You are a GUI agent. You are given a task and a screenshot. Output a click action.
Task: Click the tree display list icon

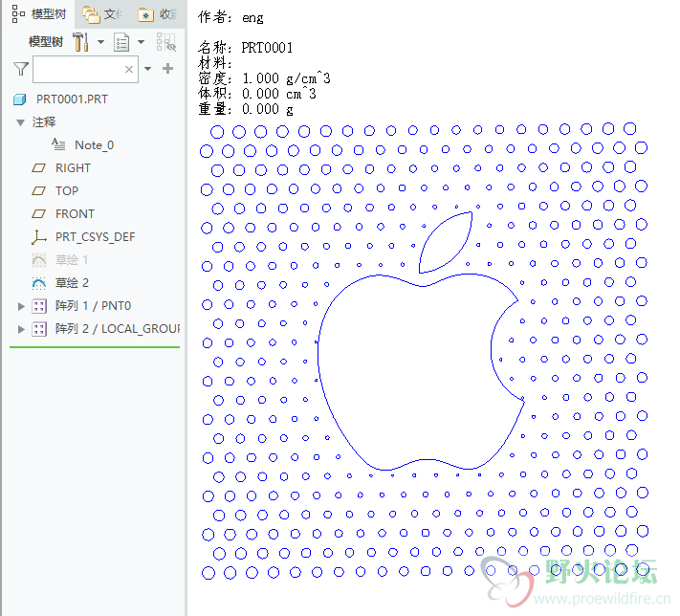tap(121, 42)
